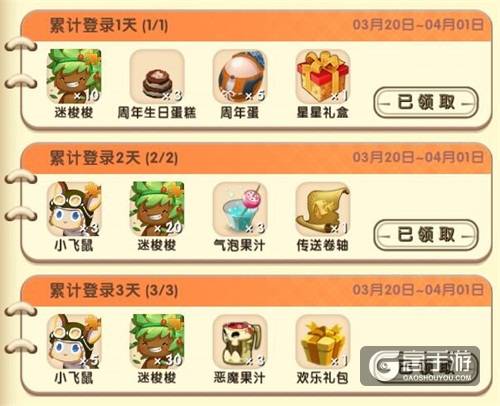Select the 周年生日蛋糕 cake icon

157,76
